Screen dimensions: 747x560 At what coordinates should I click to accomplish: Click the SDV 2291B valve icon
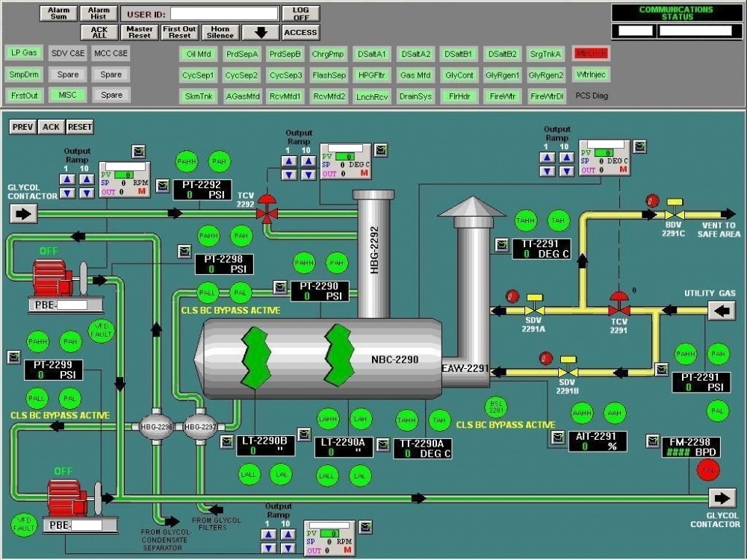point(570,372)
